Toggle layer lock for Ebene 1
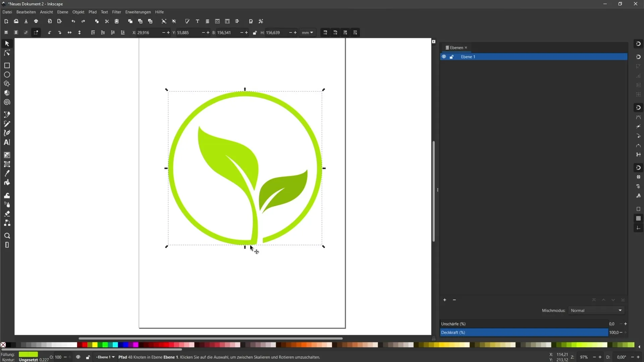 coord(451,57)
